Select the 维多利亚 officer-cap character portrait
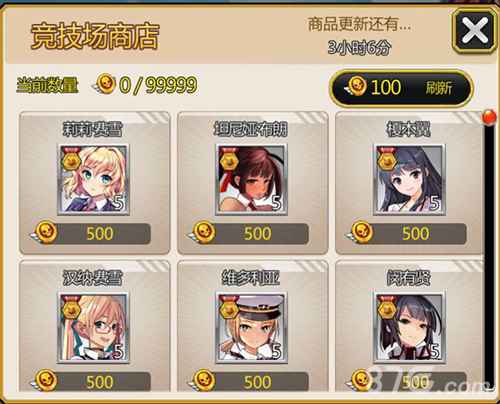Viewport: 500px width, 404px height. 251,328
